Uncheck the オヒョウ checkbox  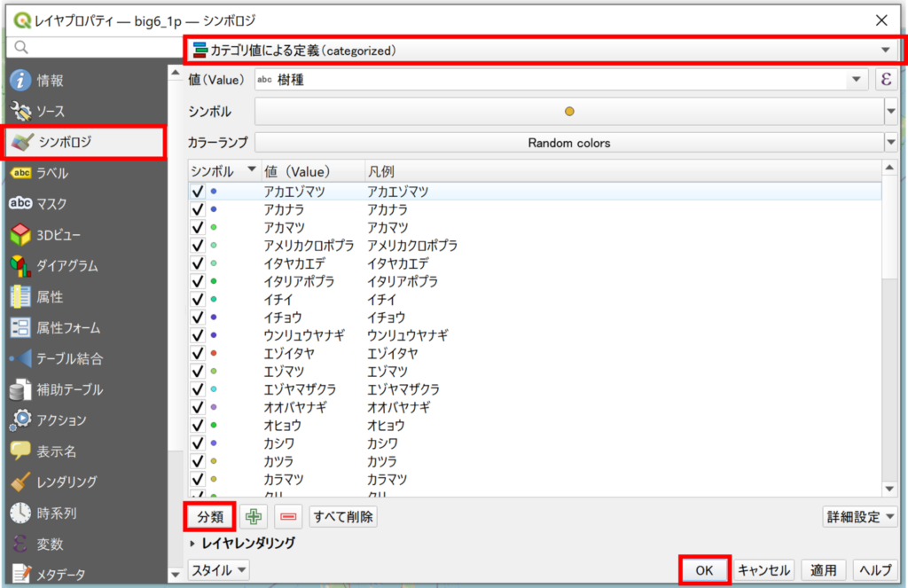click(198, 425)
